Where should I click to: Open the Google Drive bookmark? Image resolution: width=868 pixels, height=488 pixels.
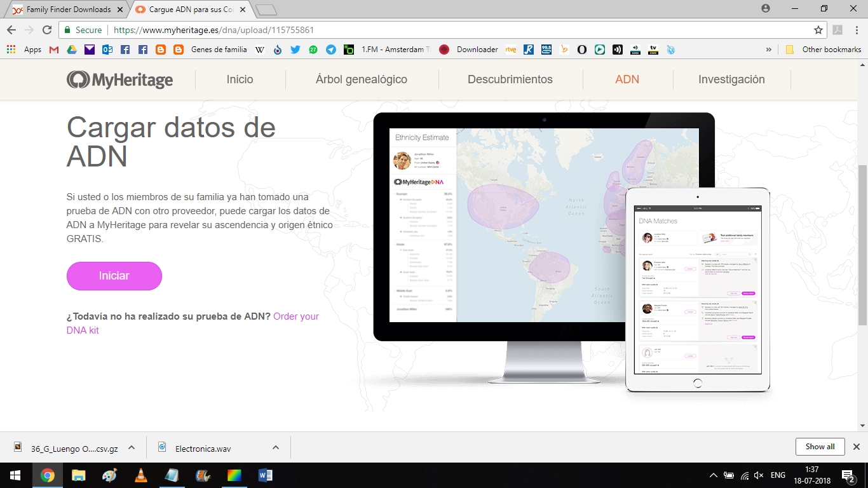click(x=71, y=50)
